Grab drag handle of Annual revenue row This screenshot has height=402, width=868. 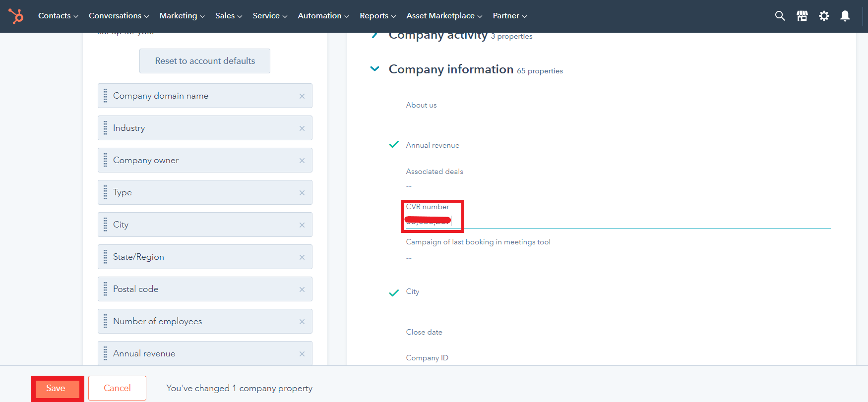[x=105, y=353]
